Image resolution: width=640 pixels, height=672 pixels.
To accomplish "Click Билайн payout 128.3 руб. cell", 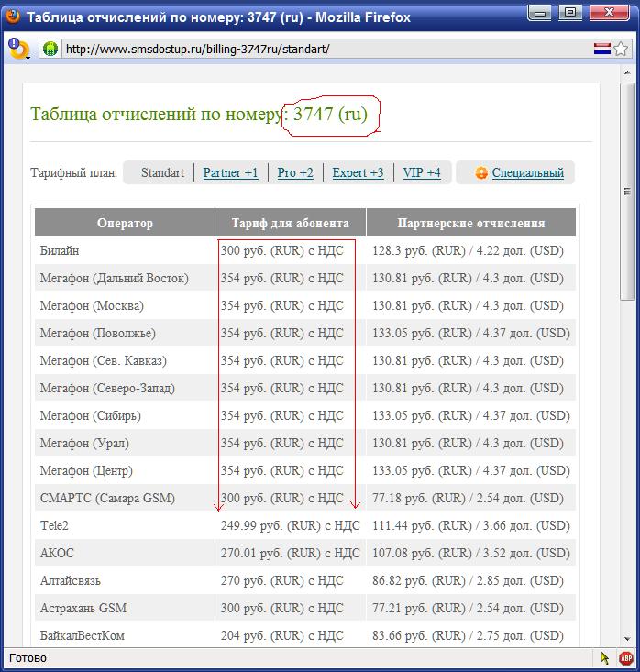I will click(471, 250).
